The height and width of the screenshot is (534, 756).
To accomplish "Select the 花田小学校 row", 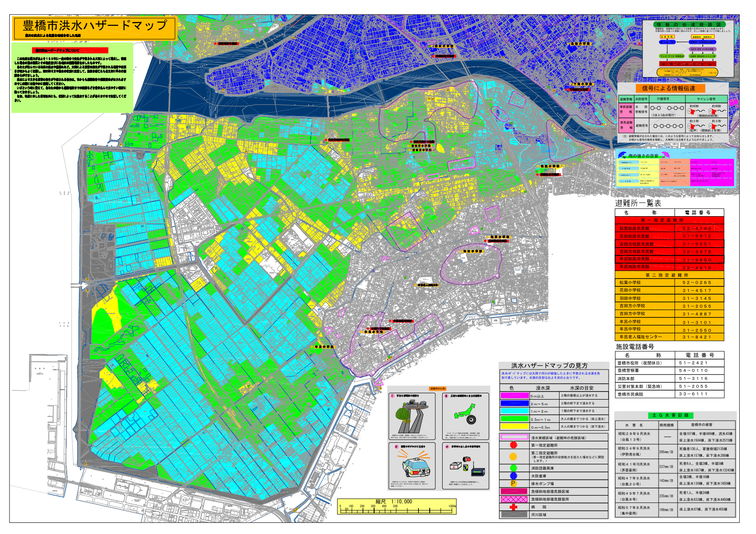I will 669,290.
